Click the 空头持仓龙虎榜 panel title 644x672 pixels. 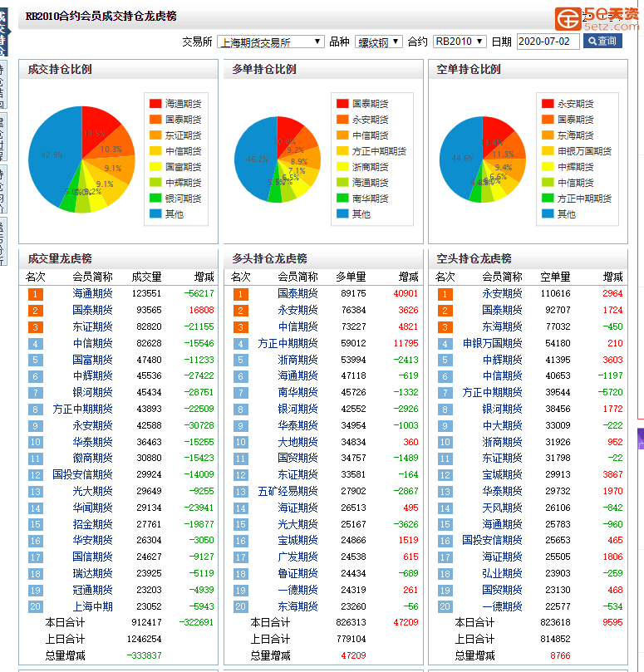click(x=474, y=259)
